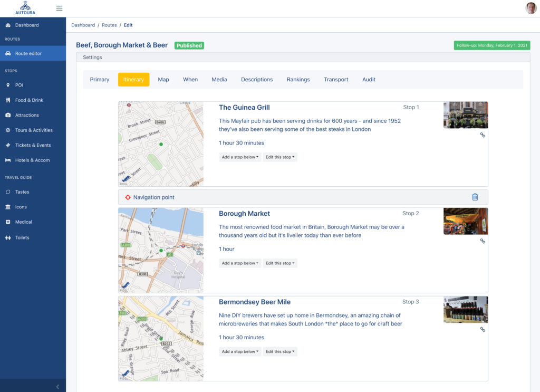Viewport: 540px width, 392px height.
Task: Open Food & Drink in the sidebar
Action: point(33,100)
